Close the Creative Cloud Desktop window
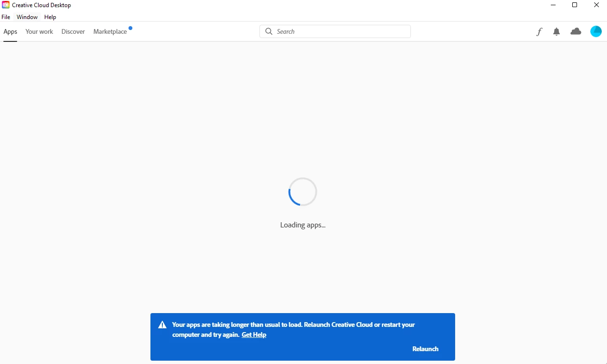 597,5
